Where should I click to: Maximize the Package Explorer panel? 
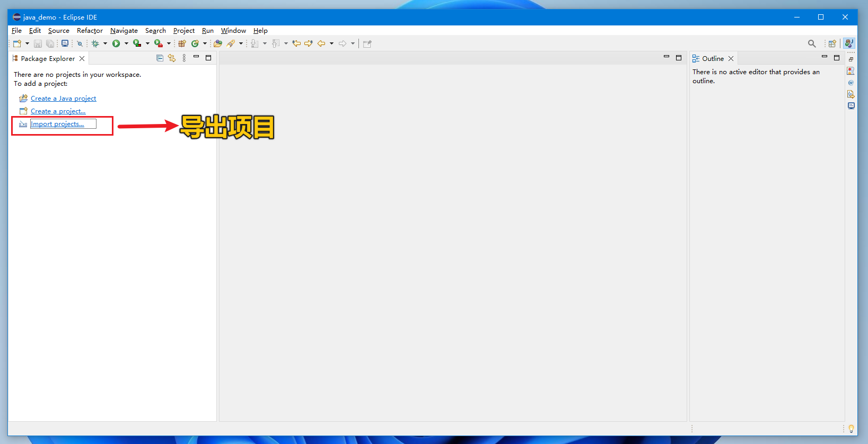click(x=208, y=58)
